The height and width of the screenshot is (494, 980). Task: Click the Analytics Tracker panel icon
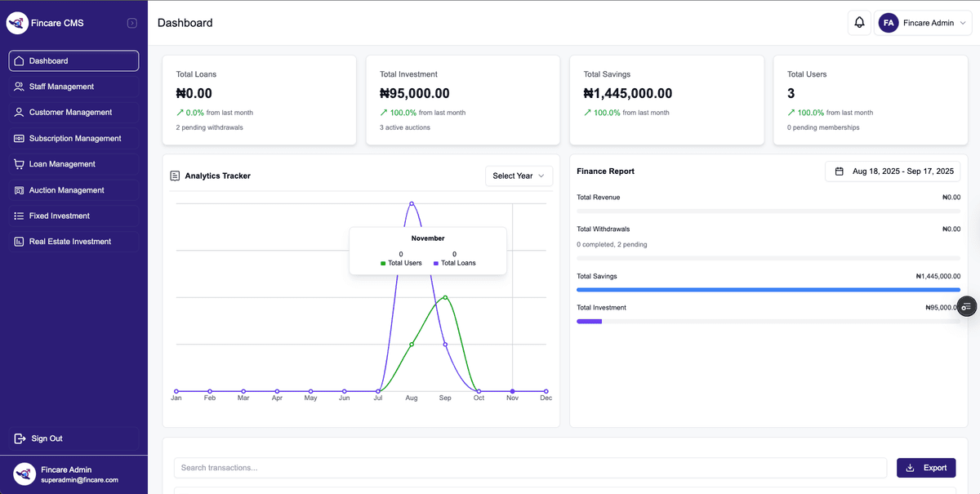click(x=175, y=176)
